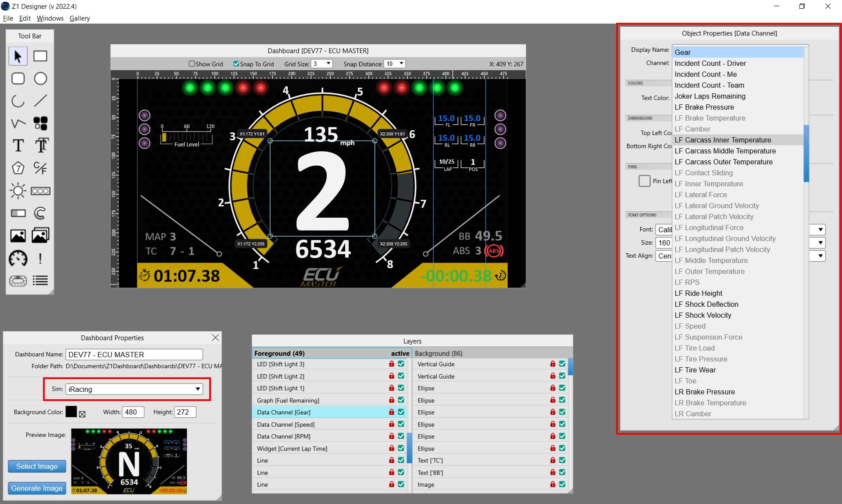Click the Select Image button

(x=37, y=466)
